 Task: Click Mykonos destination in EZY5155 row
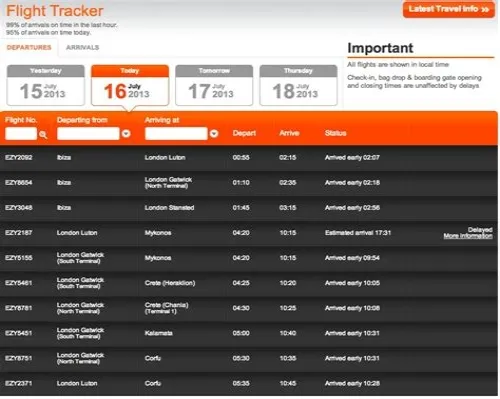pos(158,258)
